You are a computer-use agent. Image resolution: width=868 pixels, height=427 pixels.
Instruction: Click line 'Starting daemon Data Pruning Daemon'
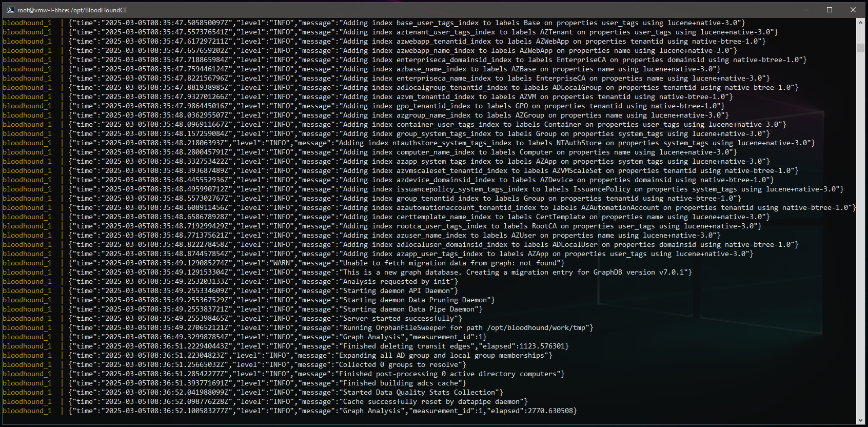click(x=249, y=300)
